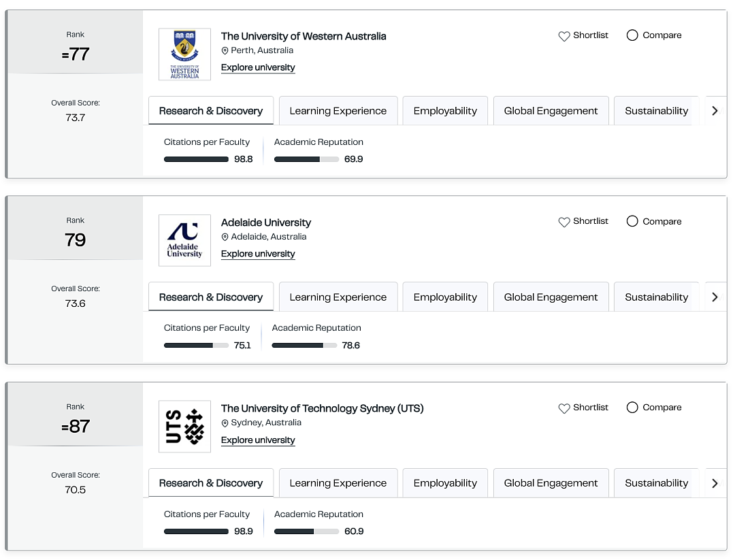
Task: Click Adelaide, Australia location text
Action: pyautogui.click(x=269, y=237)
